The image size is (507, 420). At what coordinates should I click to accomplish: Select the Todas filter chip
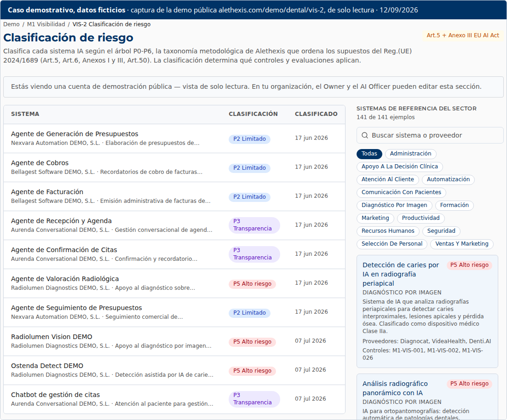tap(369, 154)
